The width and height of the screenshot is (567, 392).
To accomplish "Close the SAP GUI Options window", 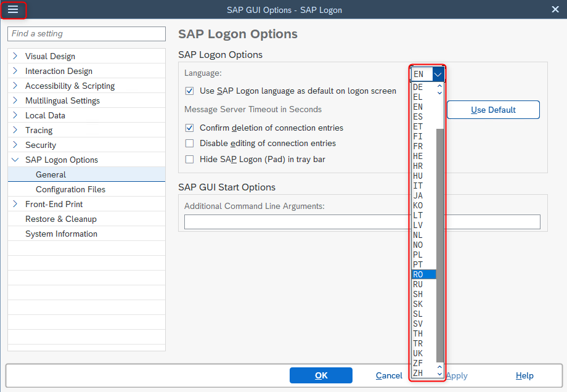I will tap(555, 9).
